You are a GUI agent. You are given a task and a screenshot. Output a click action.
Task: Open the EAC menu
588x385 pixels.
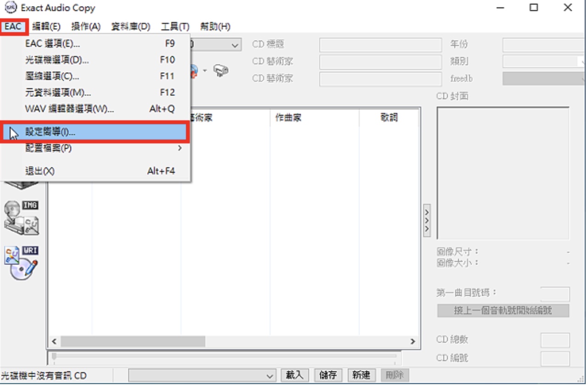click(x=13, y=27)
